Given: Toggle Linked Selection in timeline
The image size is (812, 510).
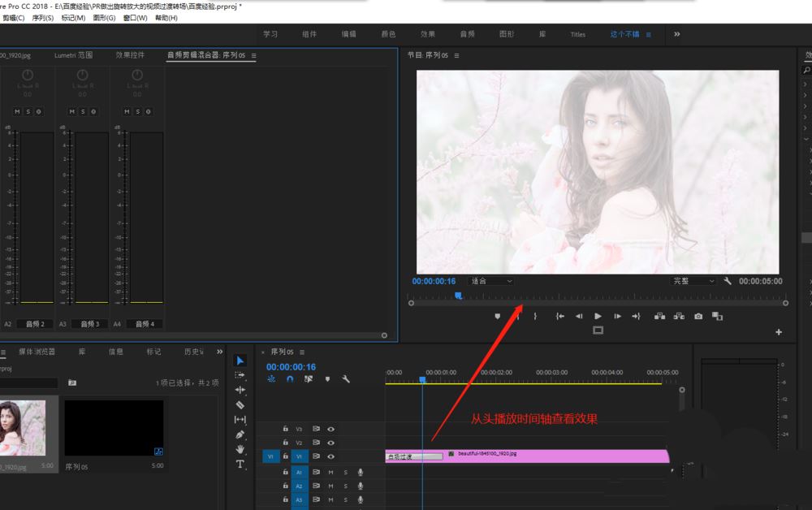Looking at the screenshot, I should tap(309, 379).
